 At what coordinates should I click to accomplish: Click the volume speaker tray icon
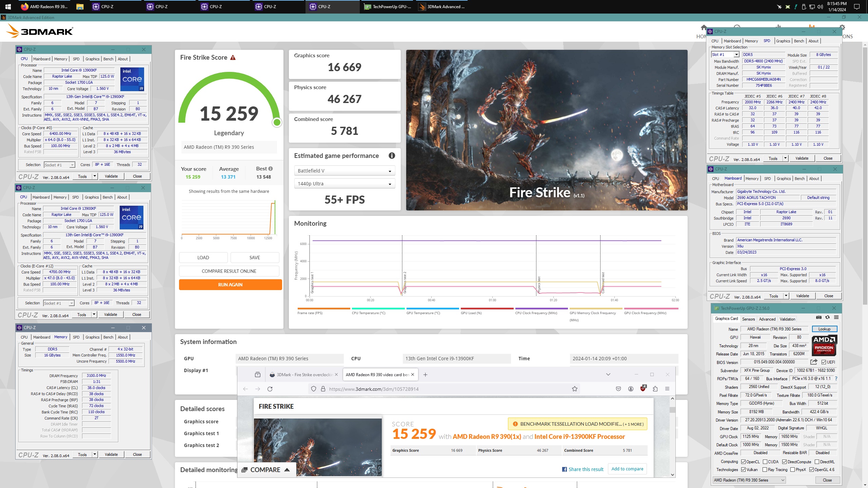click(821, 7)
